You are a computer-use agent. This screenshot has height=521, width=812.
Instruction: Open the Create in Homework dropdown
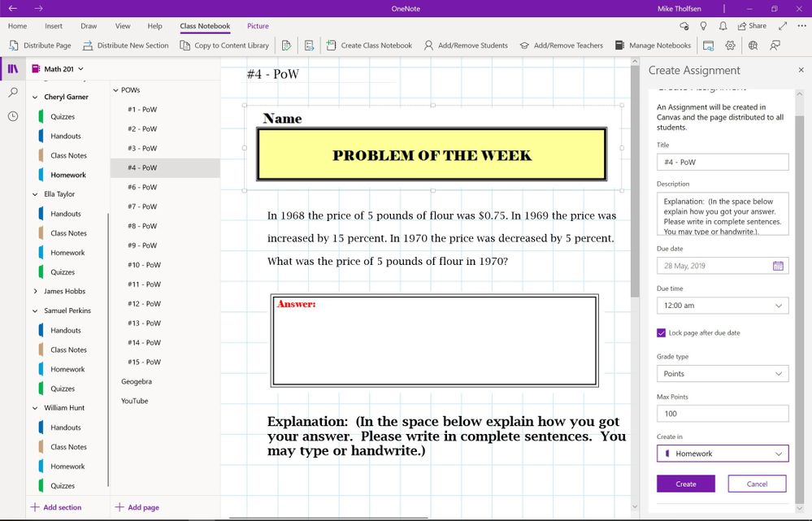[723, 454]
